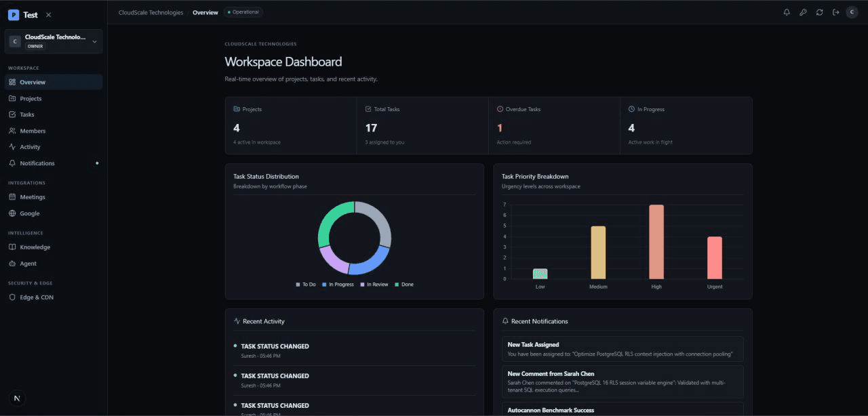Click the Google globe icon in the sidebar
The width and height of the screenshot is (868, 416).
click(x=13, y=213)
